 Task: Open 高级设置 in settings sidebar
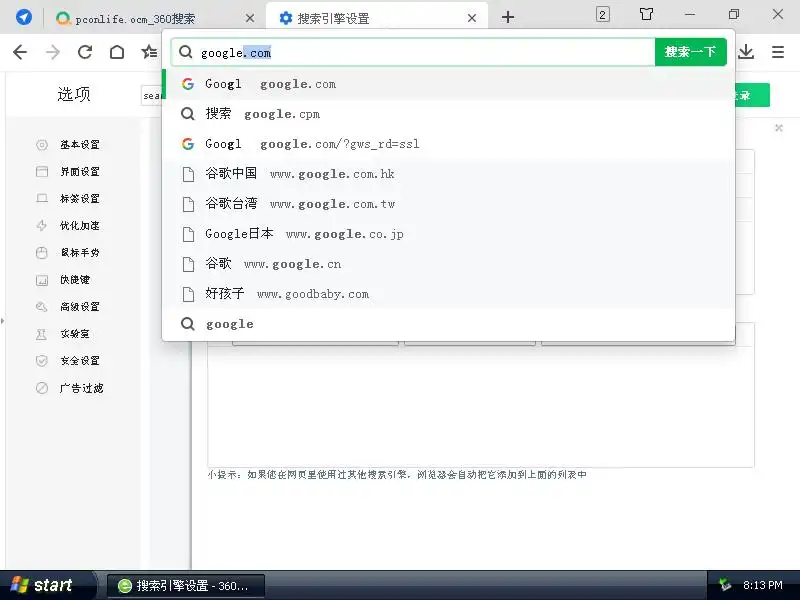coord(80,307)
